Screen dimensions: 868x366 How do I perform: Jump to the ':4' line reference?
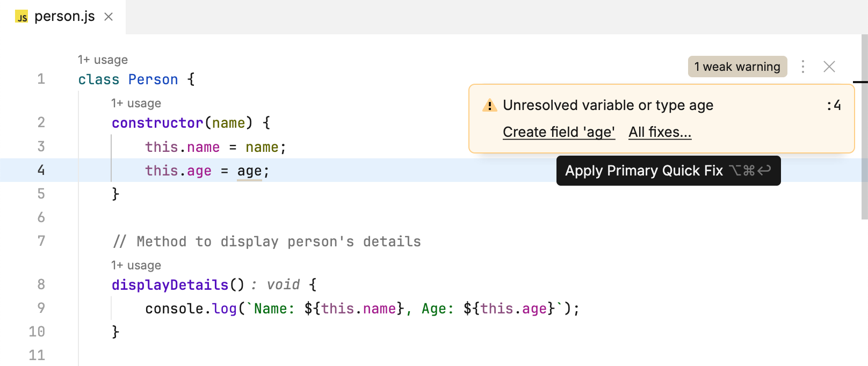(x=834, y=105)
